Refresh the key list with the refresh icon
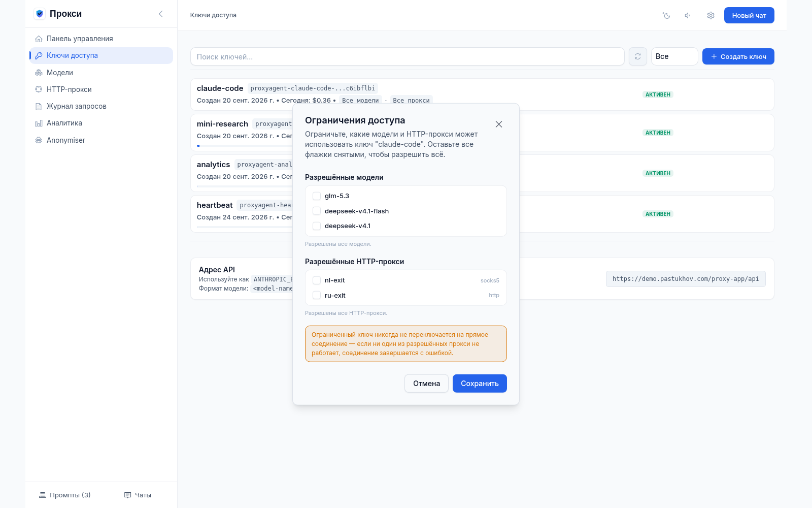Image resolution: width=812 pixels, height=508 pixels. 638,56
